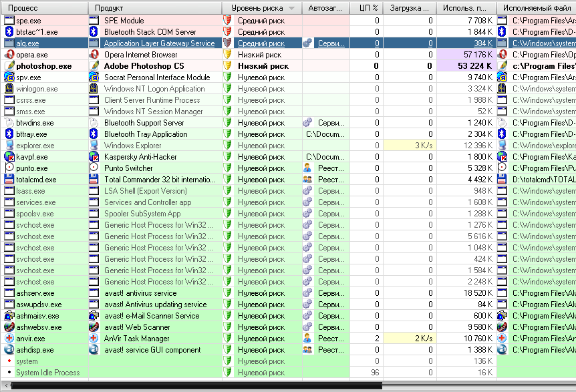
Task: Select the spoolsv.exe process row
Action: (288, 214)
